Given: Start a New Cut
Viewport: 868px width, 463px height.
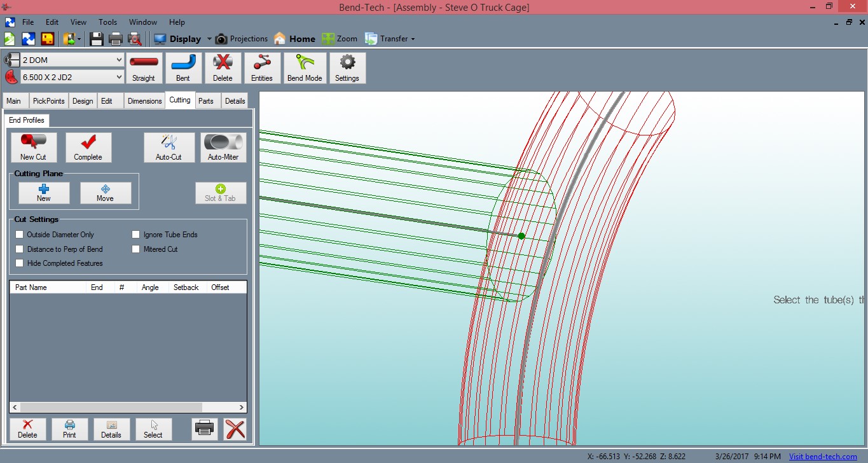Looking at the screenshot, I should 34,148.
